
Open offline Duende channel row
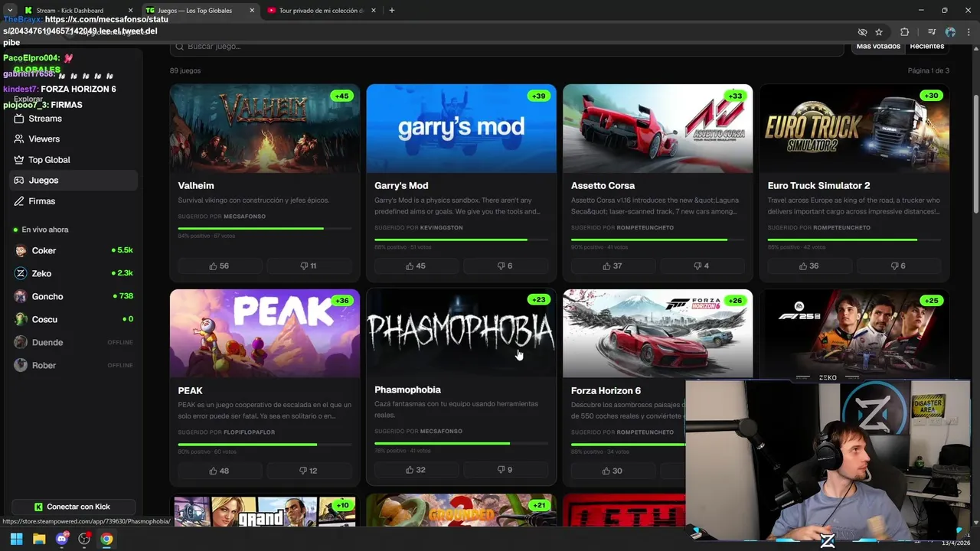pyautogui.click(x=73, y=342)
